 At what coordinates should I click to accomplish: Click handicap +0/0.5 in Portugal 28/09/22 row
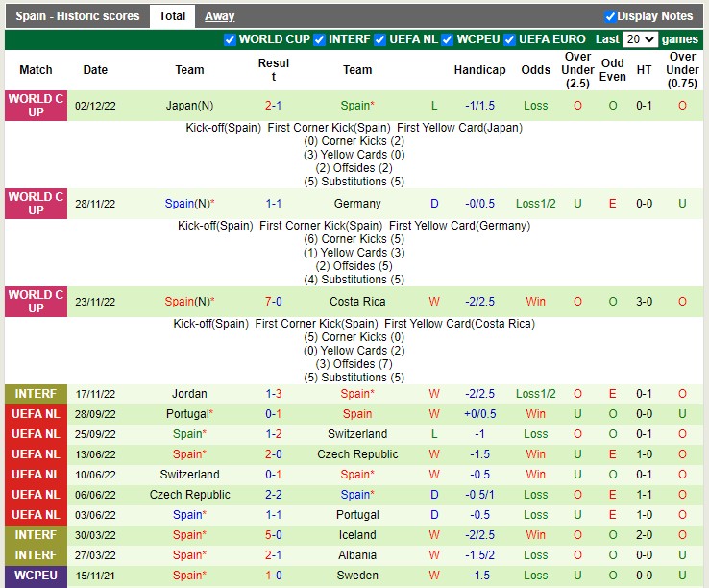pyautogui.click(x=479, y=414)
